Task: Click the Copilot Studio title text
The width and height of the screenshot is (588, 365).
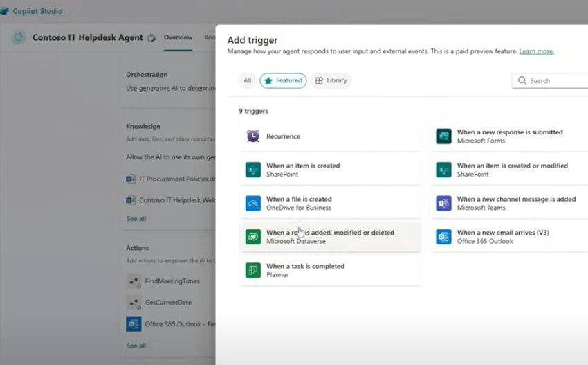Action: (37, 11)
